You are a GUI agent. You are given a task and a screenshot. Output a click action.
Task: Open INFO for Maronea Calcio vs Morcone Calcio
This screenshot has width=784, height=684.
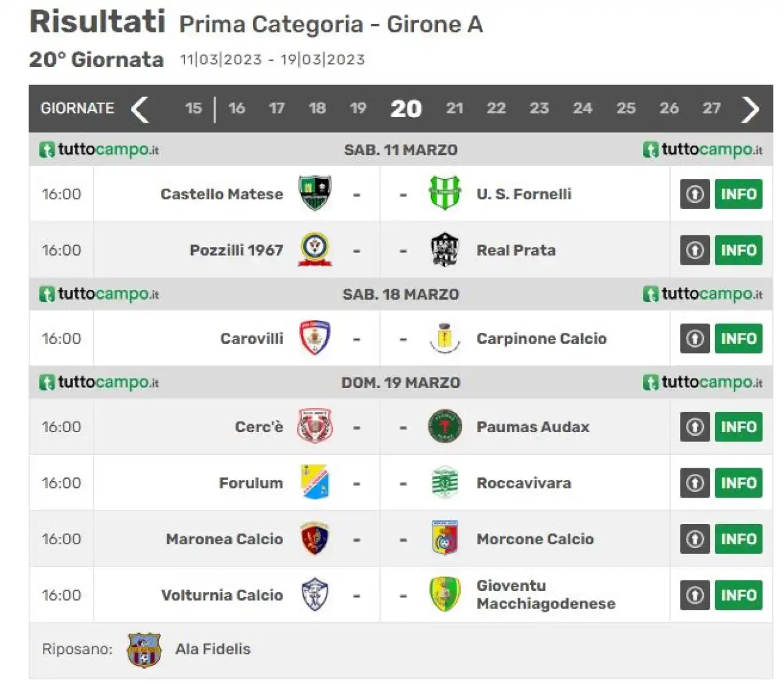click(x=739, y=539)
